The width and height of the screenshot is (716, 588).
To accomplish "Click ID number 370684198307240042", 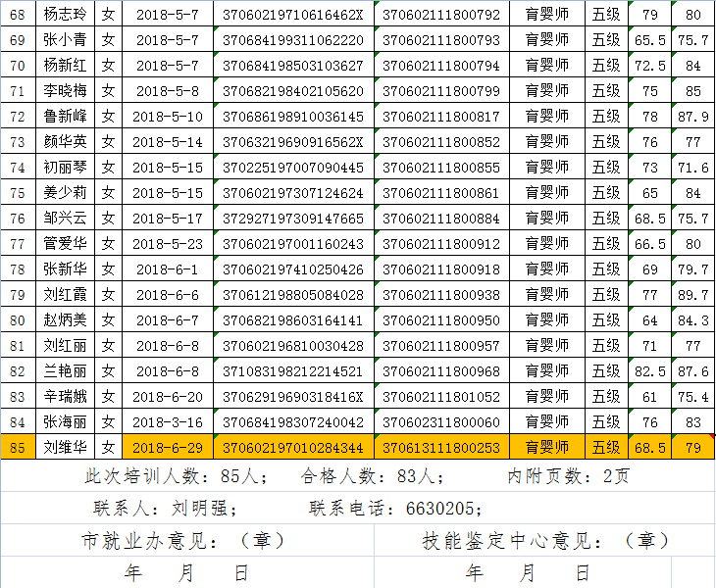I will [x=293, y=421].
